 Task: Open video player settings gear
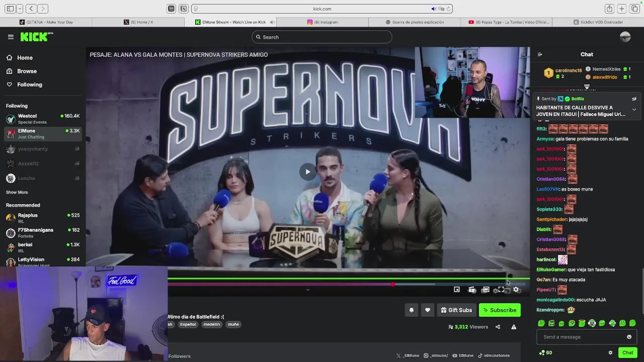516,290
